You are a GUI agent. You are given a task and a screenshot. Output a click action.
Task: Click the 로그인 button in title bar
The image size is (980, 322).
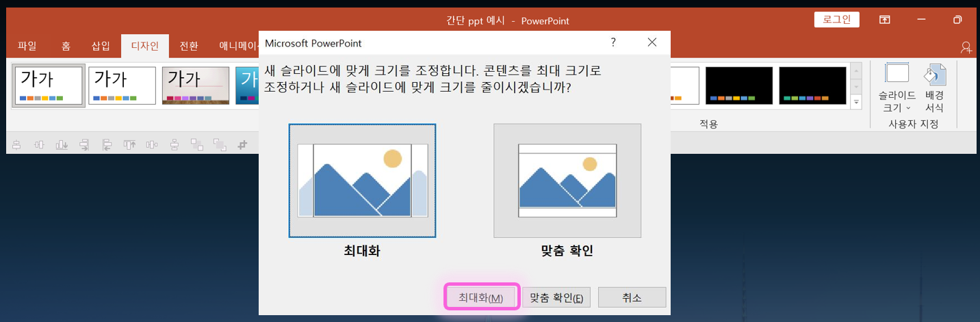click(836, 20)
